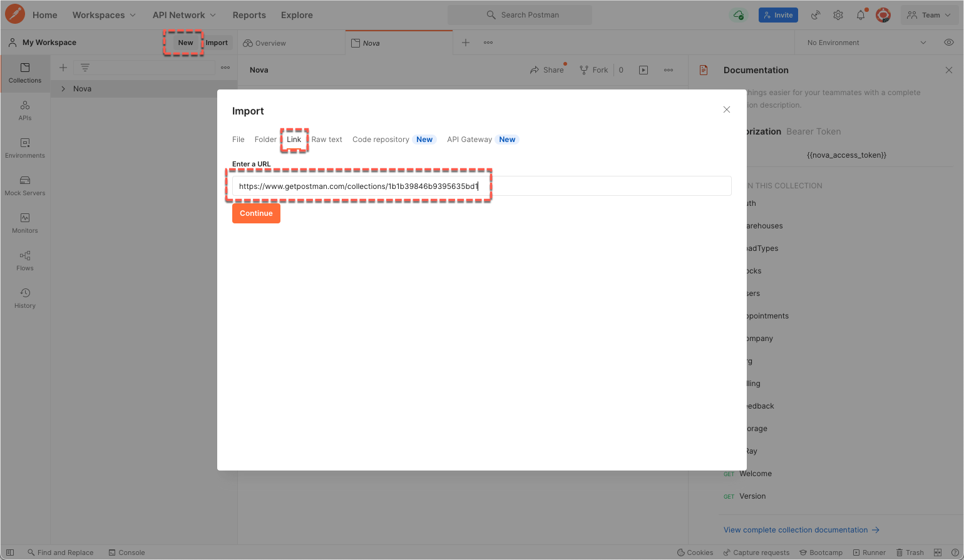
Task: Switch to the API Gateway import tab
Action: point(483,140)
